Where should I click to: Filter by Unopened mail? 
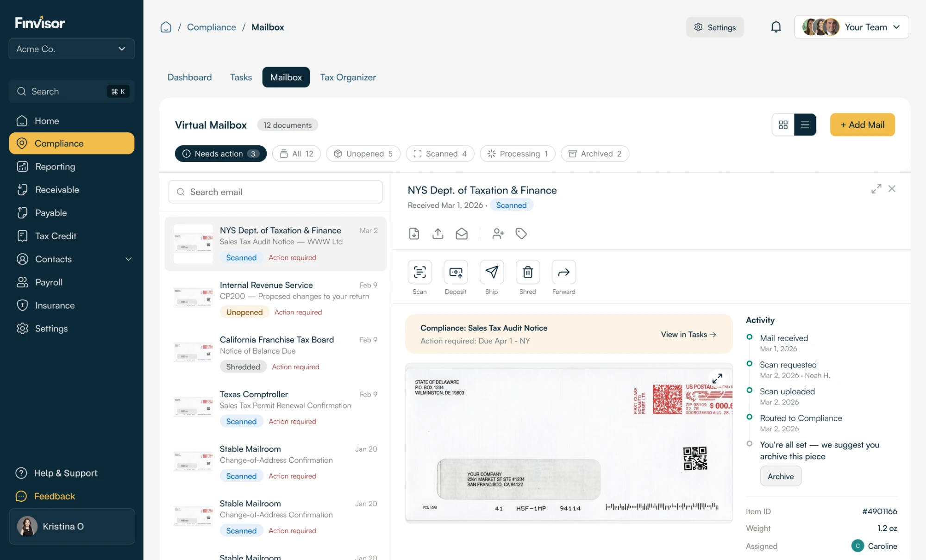click(363, 154)
